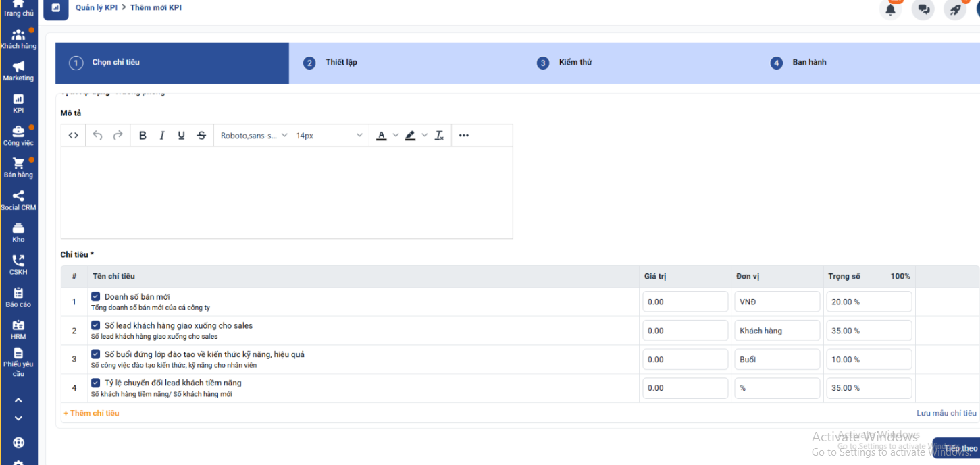Toggle bold formatting in editor
The image size is (980, 465).
point(143,136)
